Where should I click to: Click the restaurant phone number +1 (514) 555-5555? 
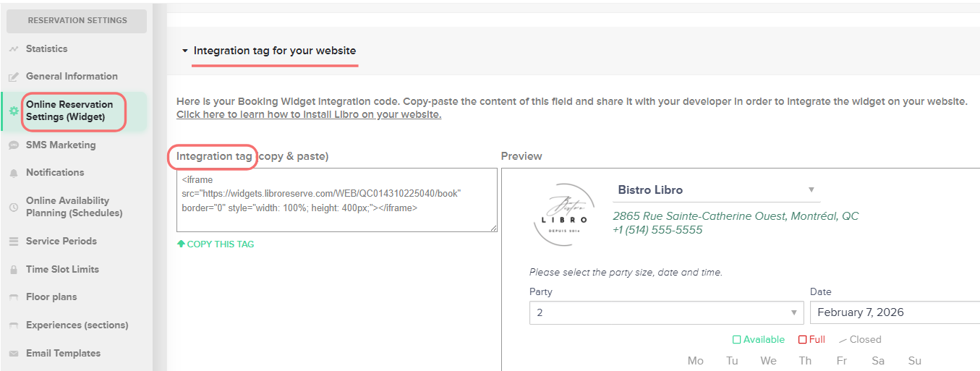[657, 230]
